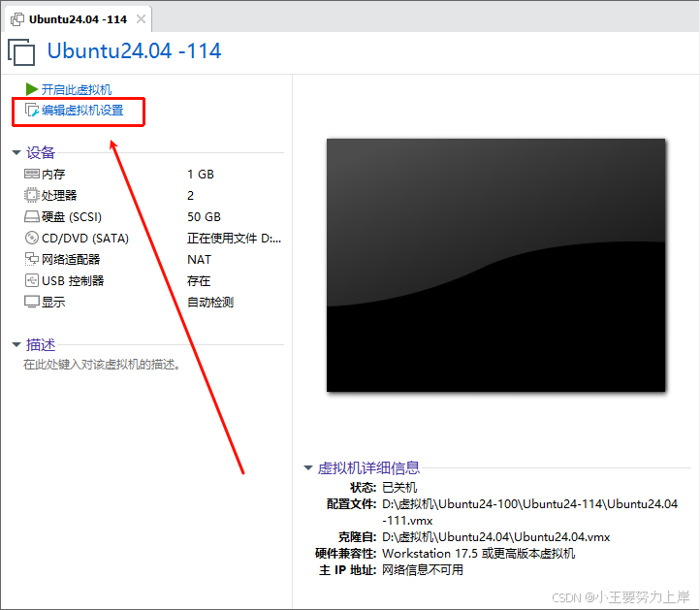
Task: Close the Ubuntu24.04 -114 tab
Action: pyautogui.click(x=142, y=19)
